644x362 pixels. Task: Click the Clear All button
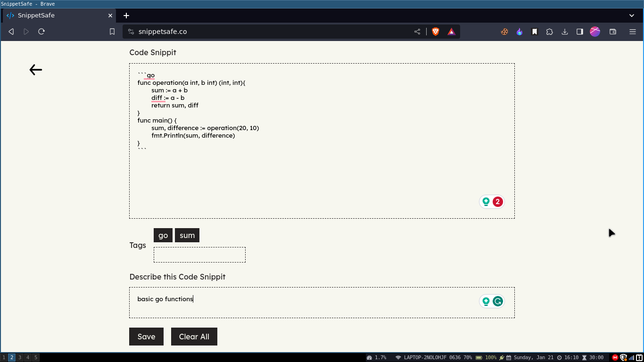coord(194,337)
